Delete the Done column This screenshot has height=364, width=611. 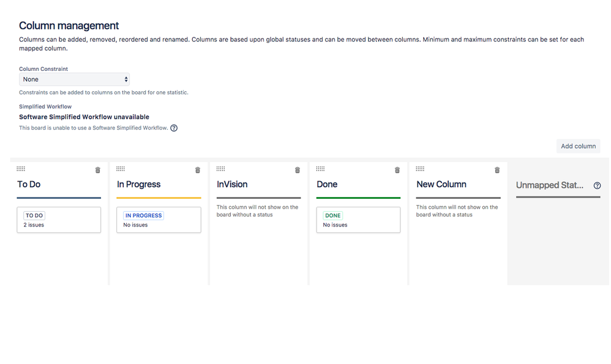[x=397, y=170]
